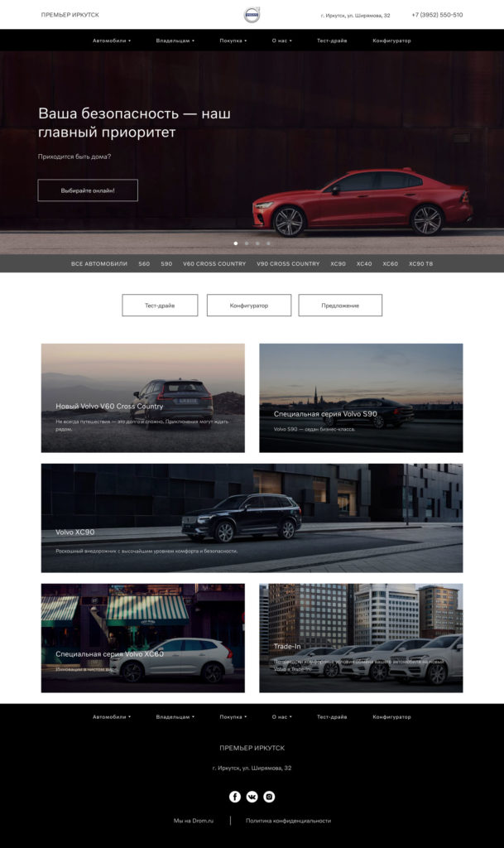
Task: Open Специальная серия Volvo XC60 card
Action: tap(142, 638)
